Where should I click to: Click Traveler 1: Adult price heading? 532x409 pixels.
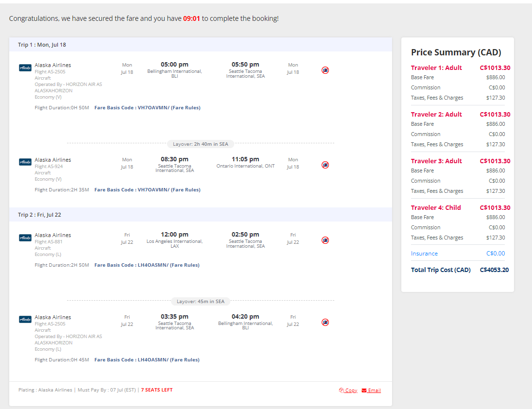click(436, 68)
